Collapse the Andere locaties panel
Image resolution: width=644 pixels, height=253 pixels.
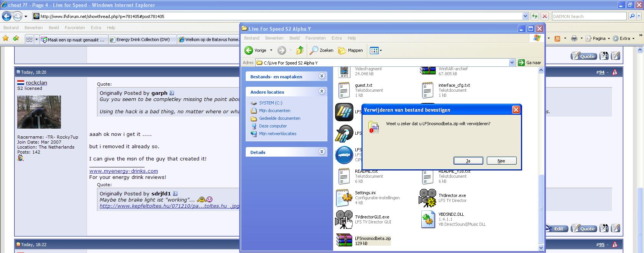click(x=322, y=91)
